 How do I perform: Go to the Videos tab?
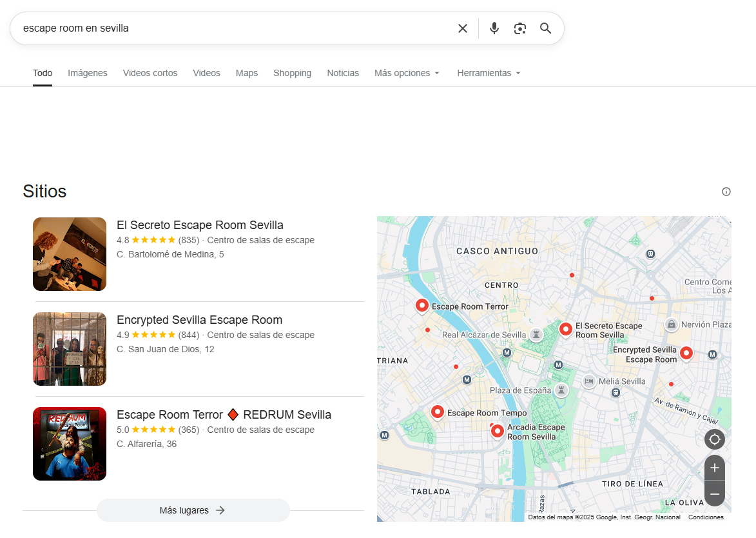click(206, 73)
